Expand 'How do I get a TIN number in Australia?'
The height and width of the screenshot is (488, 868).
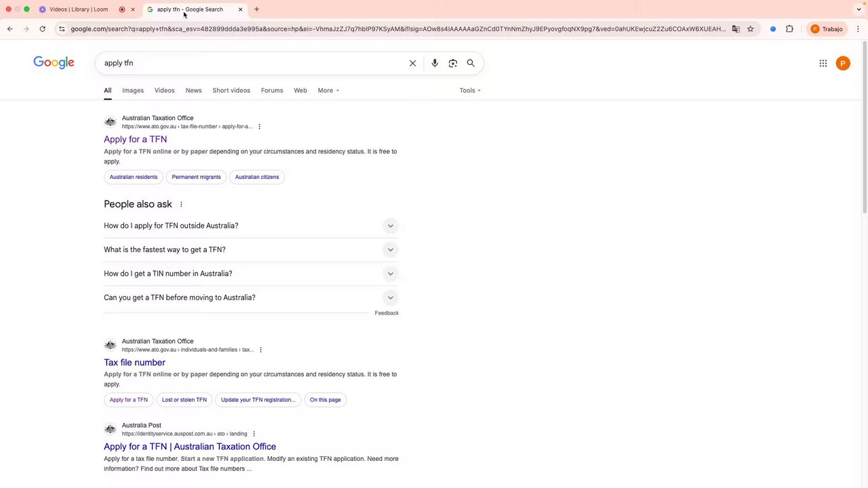(x=251, y=274)
